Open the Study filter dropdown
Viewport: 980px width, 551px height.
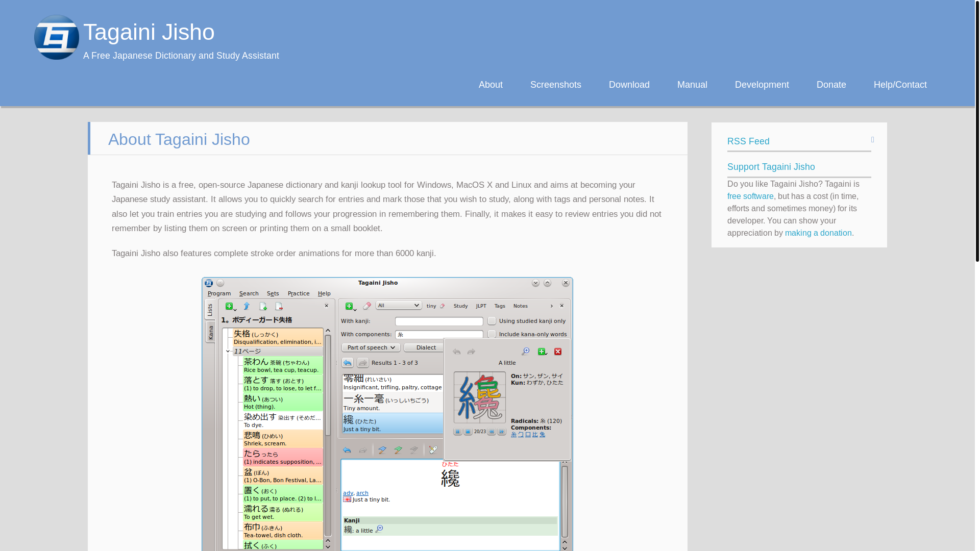(x=461, y=306)
